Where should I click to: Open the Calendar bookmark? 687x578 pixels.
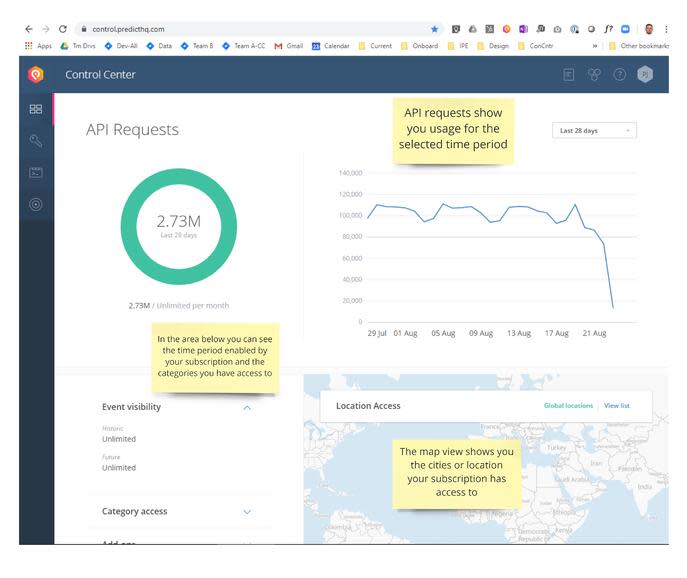(330, 46)
